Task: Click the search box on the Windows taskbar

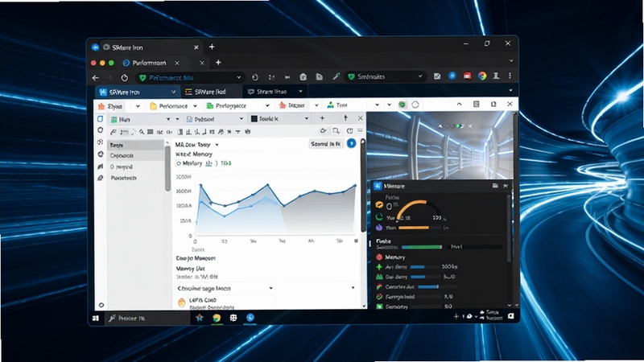Action: pyautogui.click(x=146, y=318)
